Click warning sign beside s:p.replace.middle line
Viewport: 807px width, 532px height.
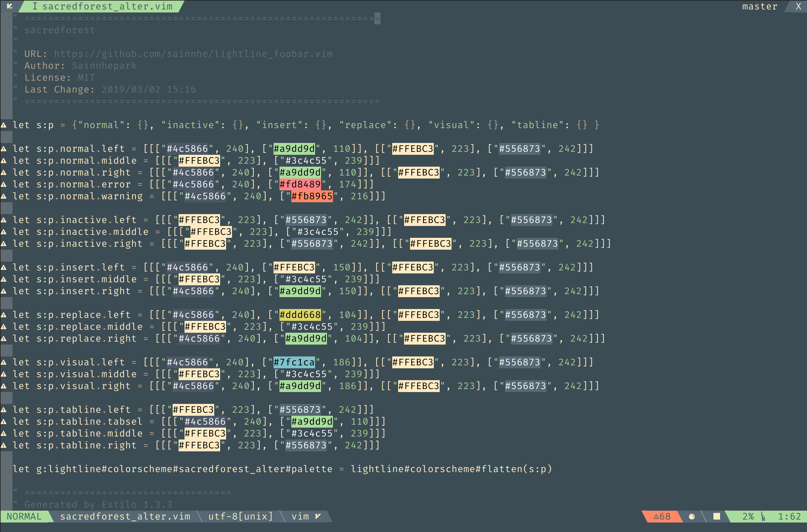[4, 327]
